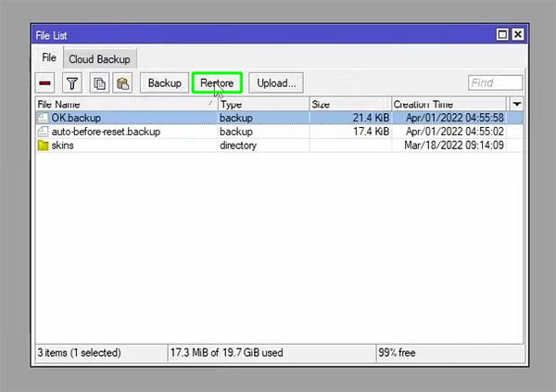Screen dimensions: 556x392
Task: Close the File List window
Action: [517, 34]
